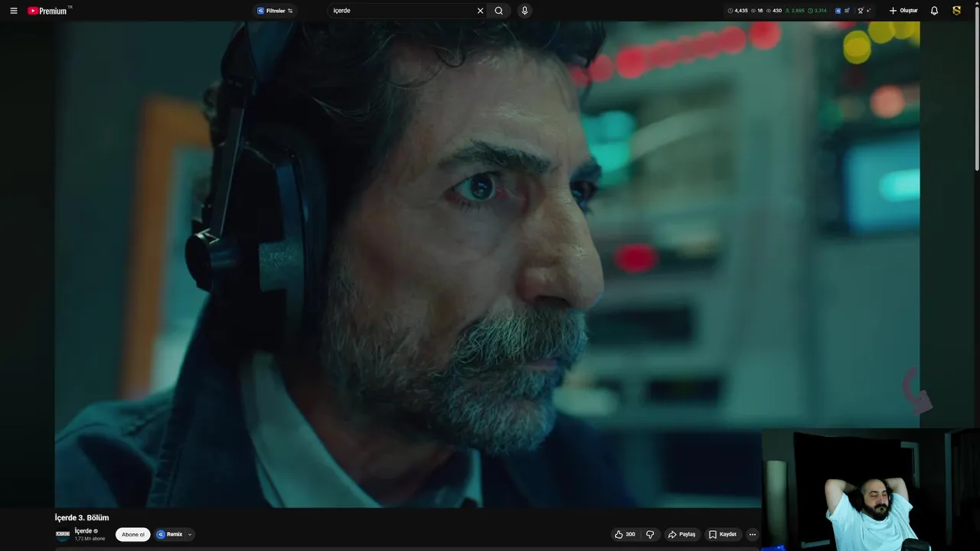
Task: Open the Filtreler filter button
Action: point(275,11)
